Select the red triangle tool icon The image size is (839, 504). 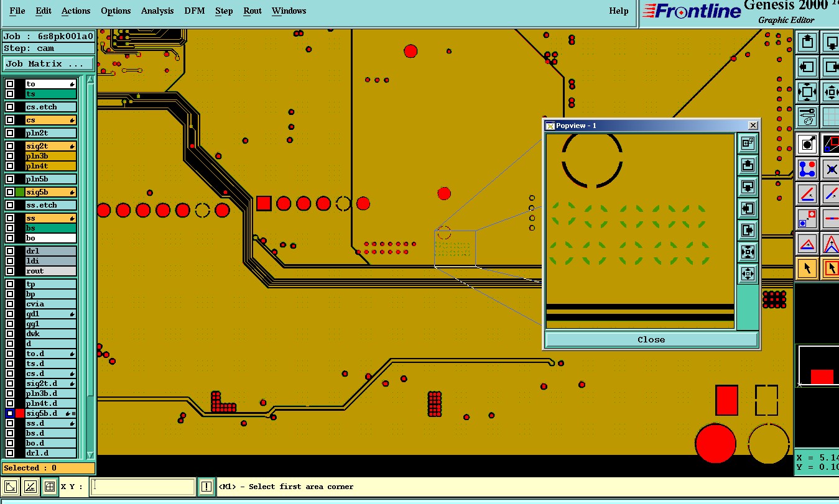coord(807,244)
